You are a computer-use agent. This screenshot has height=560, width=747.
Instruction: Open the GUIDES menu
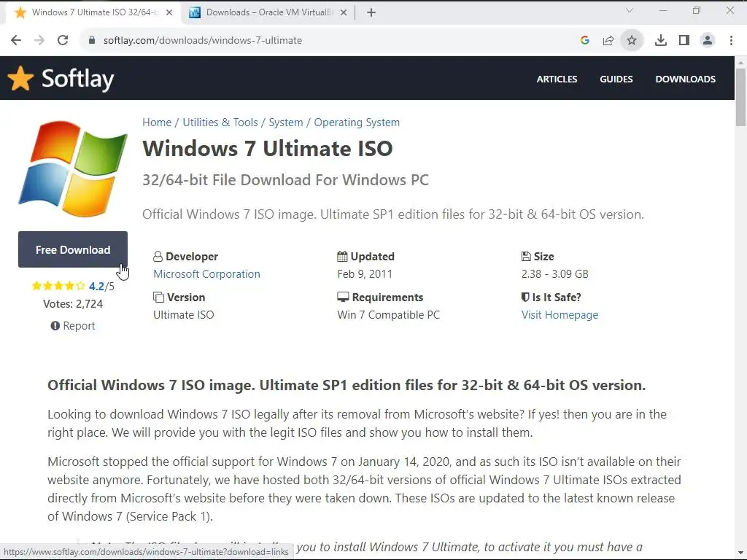tap(616, 79)
